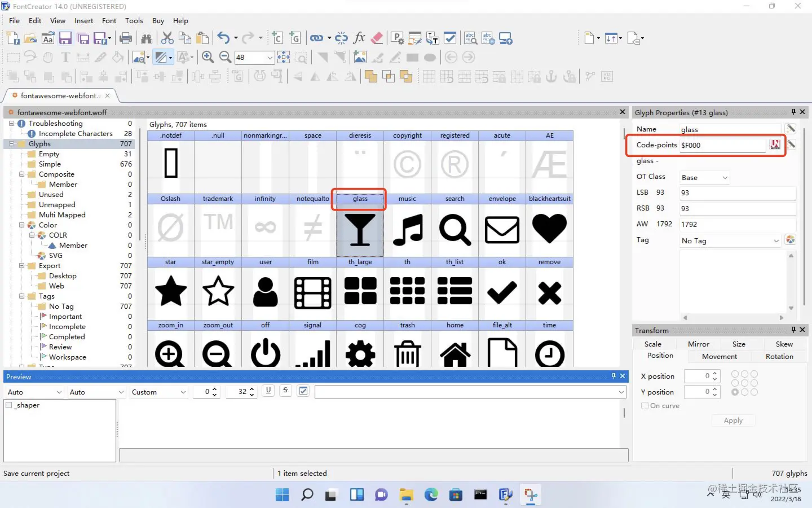Switch to the Skew tab
Screen dimensions: 812x508
coord(784,344)
